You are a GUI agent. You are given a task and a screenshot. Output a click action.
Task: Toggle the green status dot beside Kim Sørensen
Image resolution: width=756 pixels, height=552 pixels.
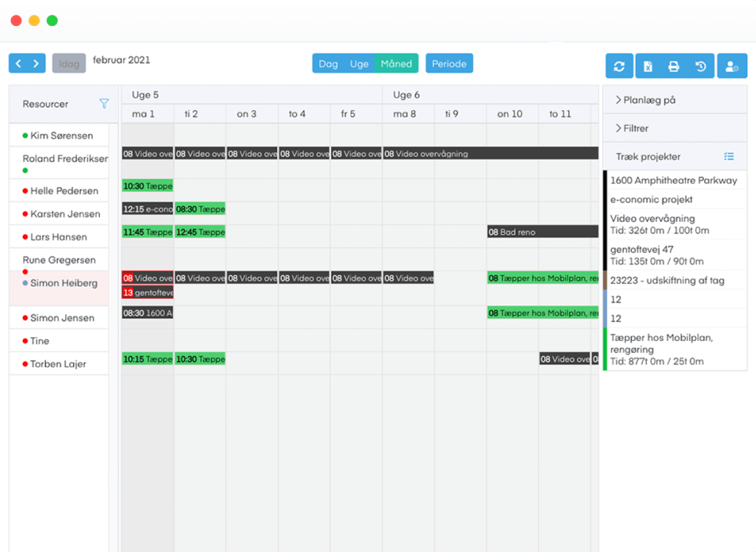pyautogui.click(x=24, y=135)
